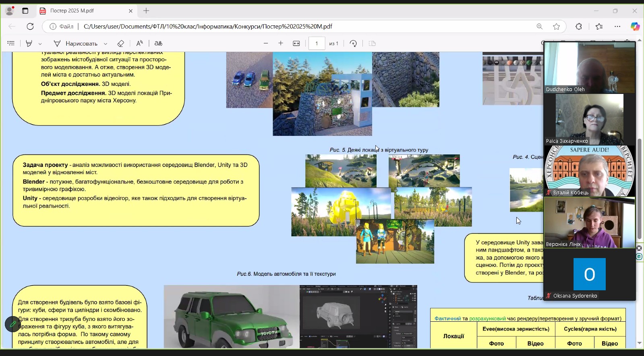
Task: Launch the Copilot icon
Action: pos(635,27)
